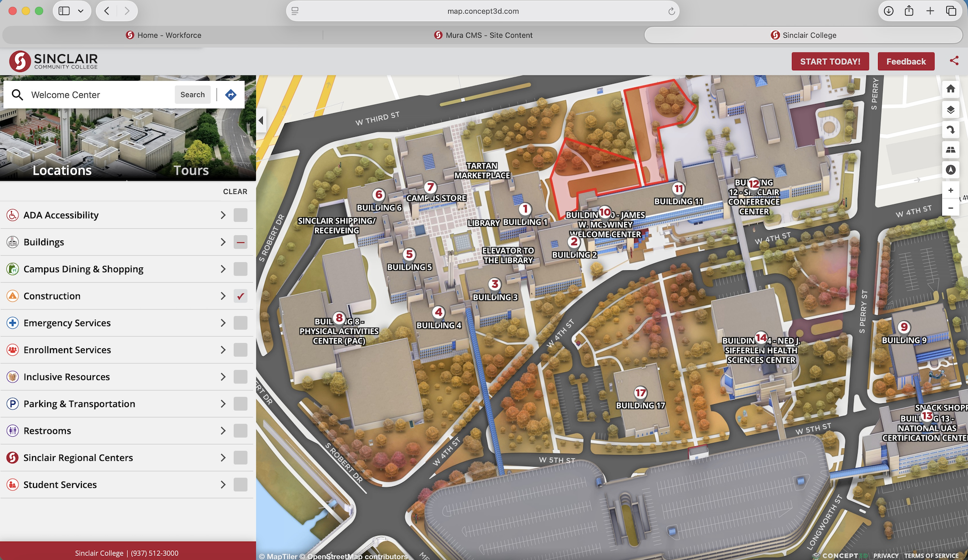The width and height of the screenshot is (968, 560).
Task: Click the directions diamond icon
Action: click(x=231, y=95)
